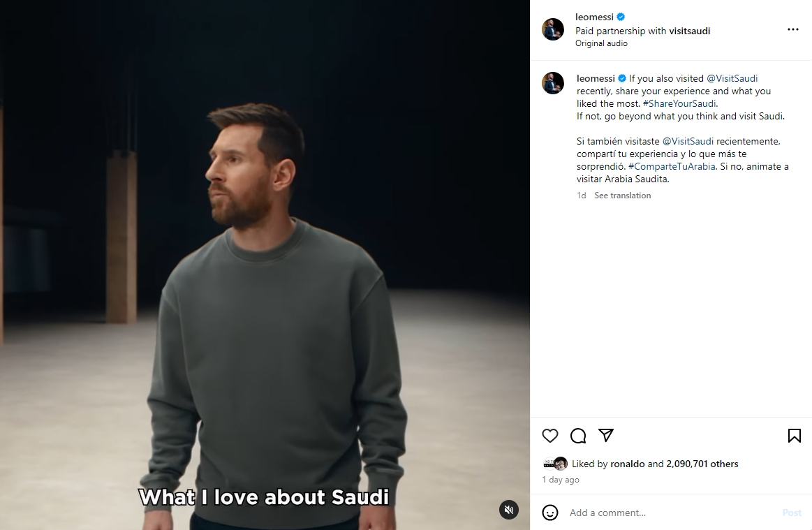Open ronaldo's profile from the likes line

click(627, 464)
